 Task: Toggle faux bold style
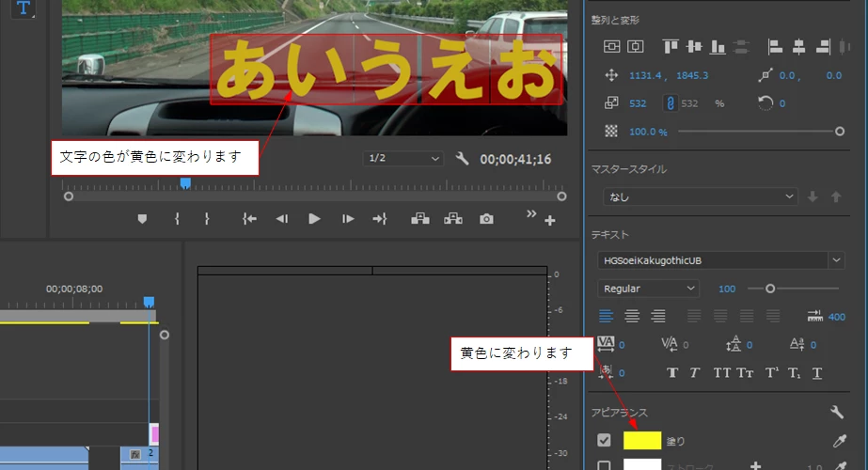pyautogui.click(x=672, y=372)
